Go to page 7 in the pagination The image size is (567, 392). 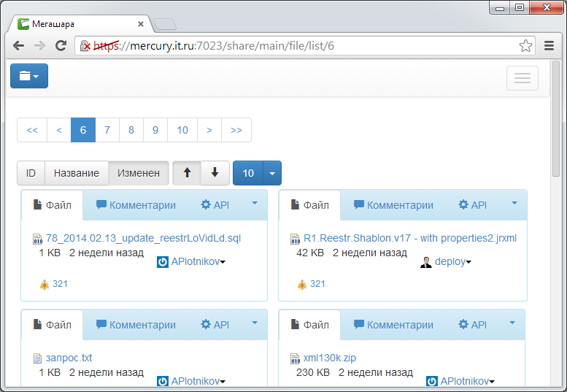(107, 130)
